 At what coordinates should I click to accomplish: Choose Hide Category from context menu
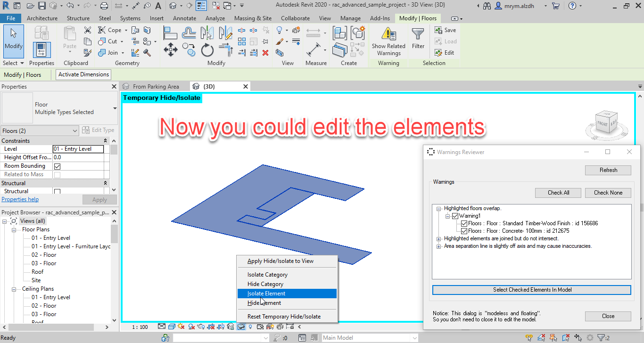click(x=287, y=284)
